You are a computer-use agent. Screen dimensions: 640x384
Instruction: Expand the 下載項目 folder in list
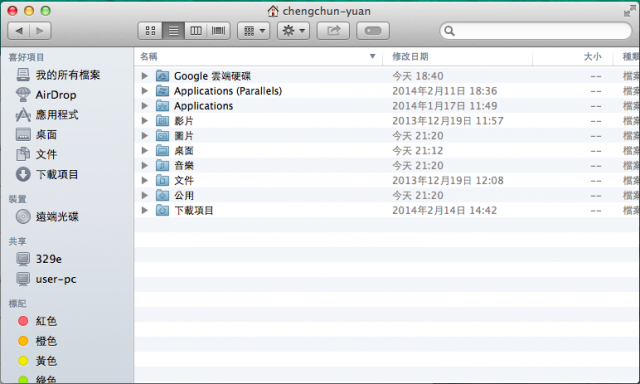pyautogui.click(x=144, y=210)
